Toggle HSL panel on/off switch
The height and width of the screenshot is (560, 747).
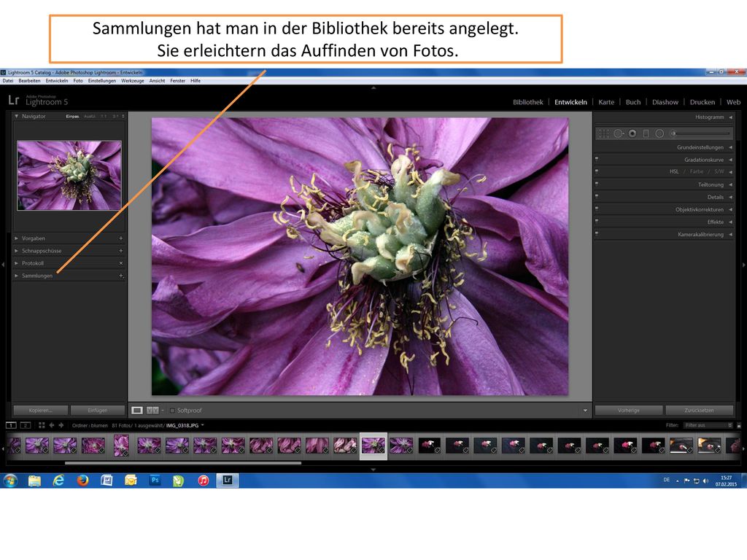point(597,171)
